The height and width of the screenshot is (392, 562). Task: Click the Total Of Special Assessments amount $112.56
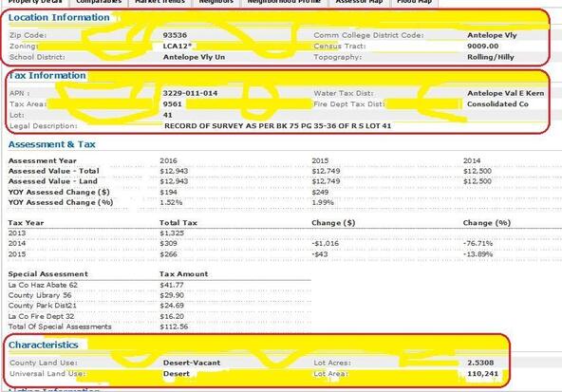[x=174, y=327]
